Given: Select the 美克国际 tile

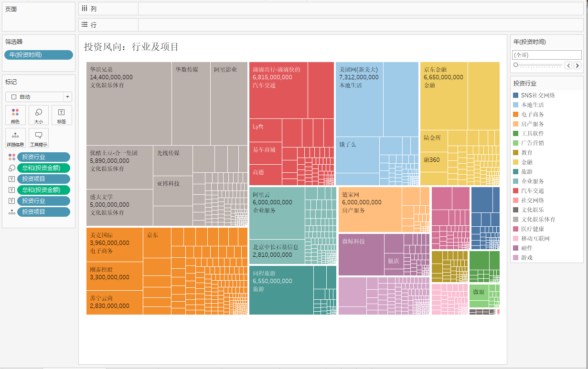Looking at the screenshot, I should [115, 245].
